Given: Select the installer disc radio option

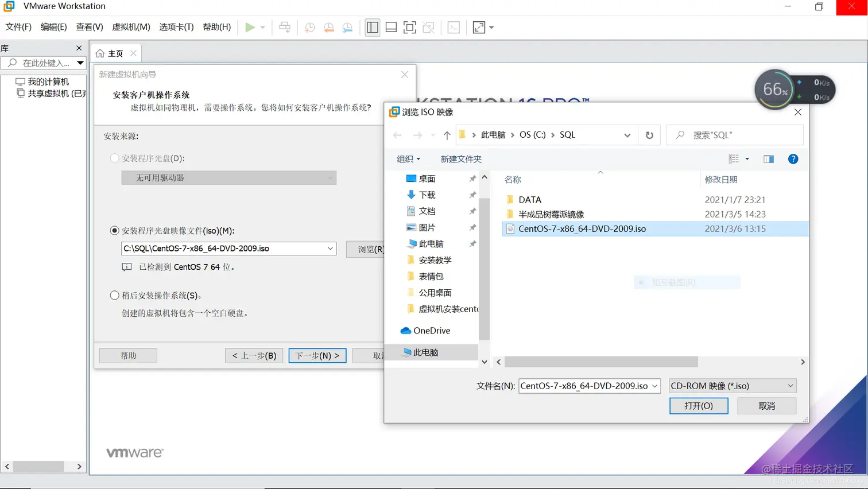Looking at the screenshot, I should tap(114, 158).
